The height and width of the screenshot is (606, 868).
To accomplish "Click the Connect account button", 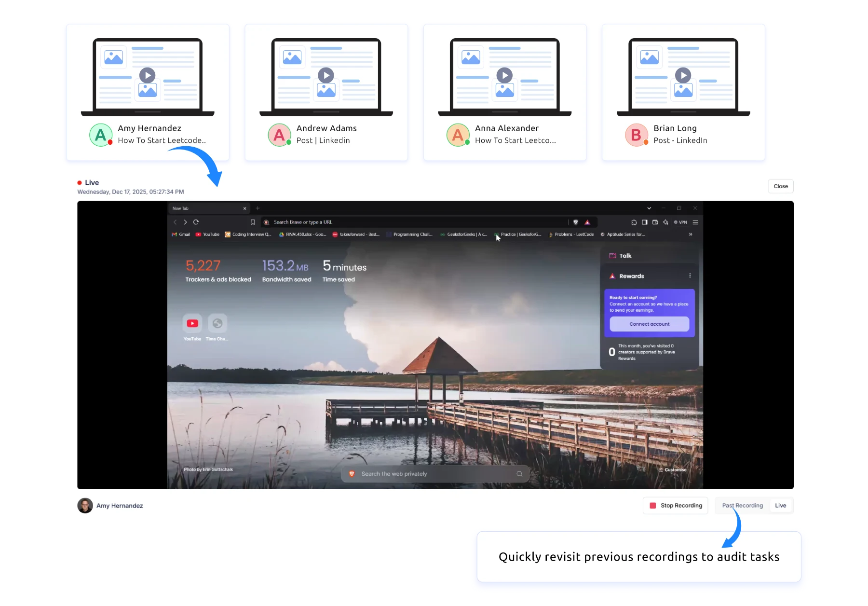I will (x=649, y=324).
